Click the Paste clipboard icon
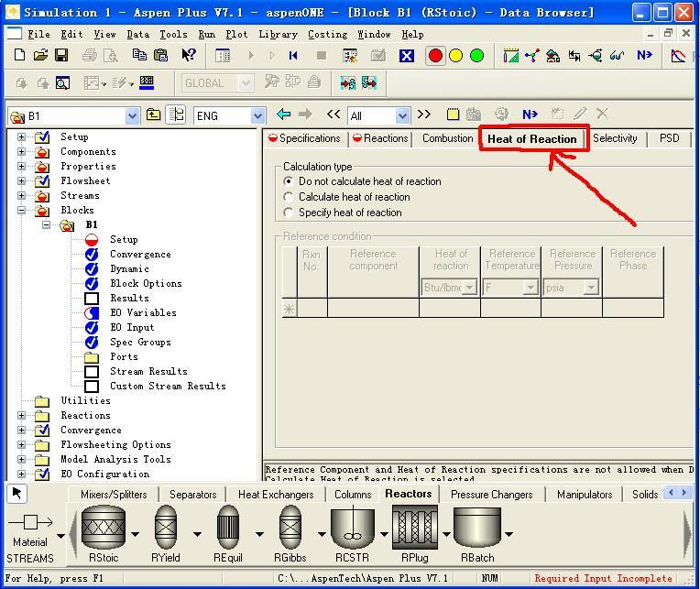Image resolution: width=700 pixels, height=589 pixels. tap(160, 55)
